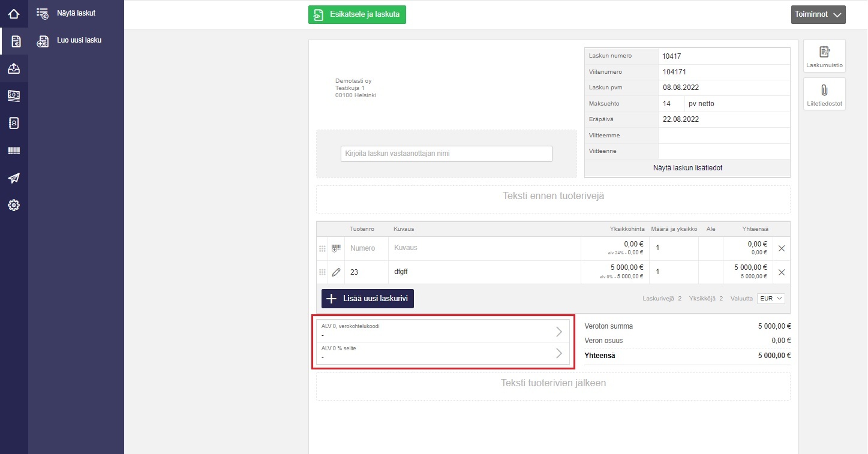Open Liitetiedostot paperclip icon
This screenshot has height=454, width=868.
[x=824, y=91]
